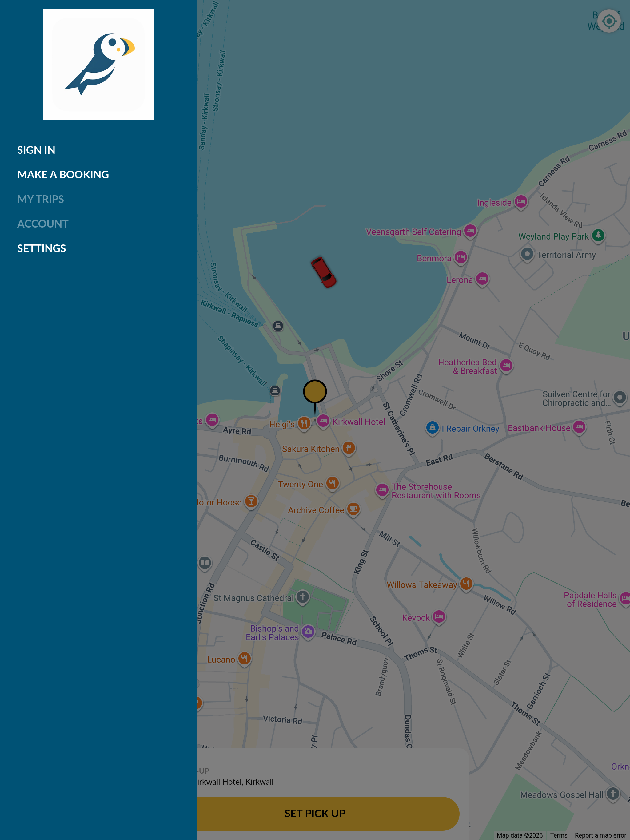Click the Kirkwall Hotel lodging icon
The image size is (630, 840).
(x=323, y=421)
